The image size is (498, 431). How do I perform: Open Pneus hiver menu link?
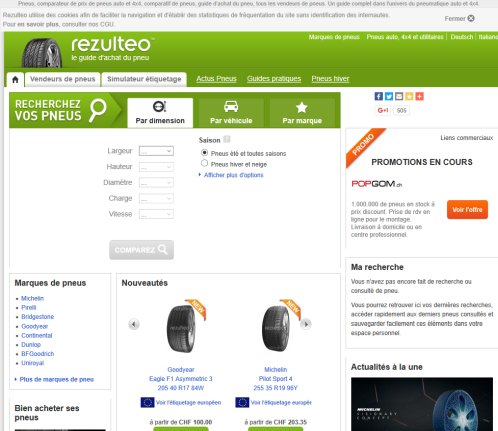pyautogui.click(x=330, y=79)
